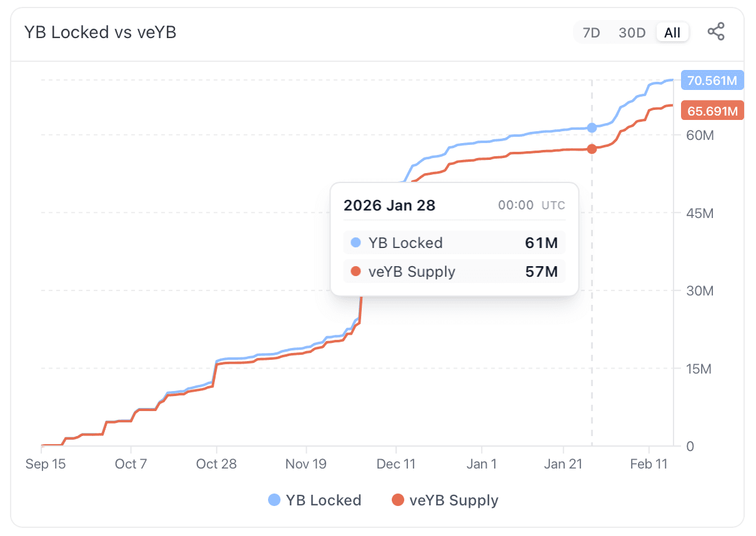The width and height of the screenshot is (756, 536).
Task: Switch to the 30D time range
Action: click(632, 32)
